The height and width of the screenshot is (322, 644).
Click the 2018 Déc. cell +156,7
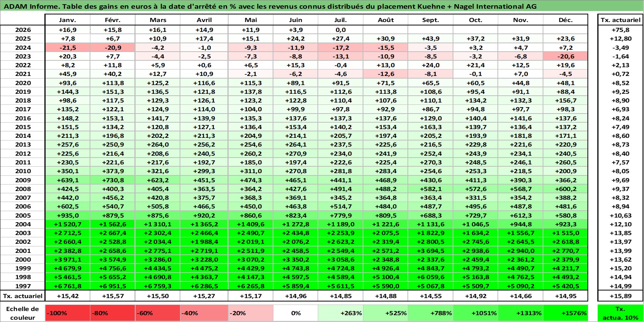pos(565,100)
